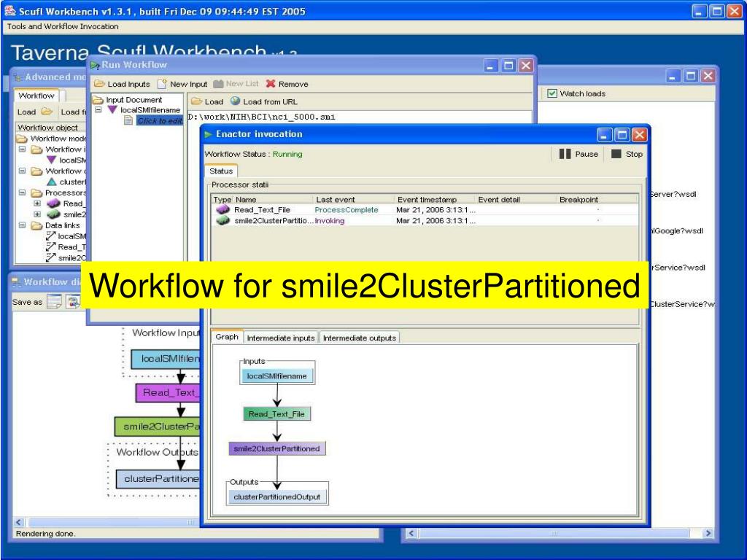Click the document icon beside Click to edit
The width and height of the screenshot is (747, 560).
coord(128,120)
